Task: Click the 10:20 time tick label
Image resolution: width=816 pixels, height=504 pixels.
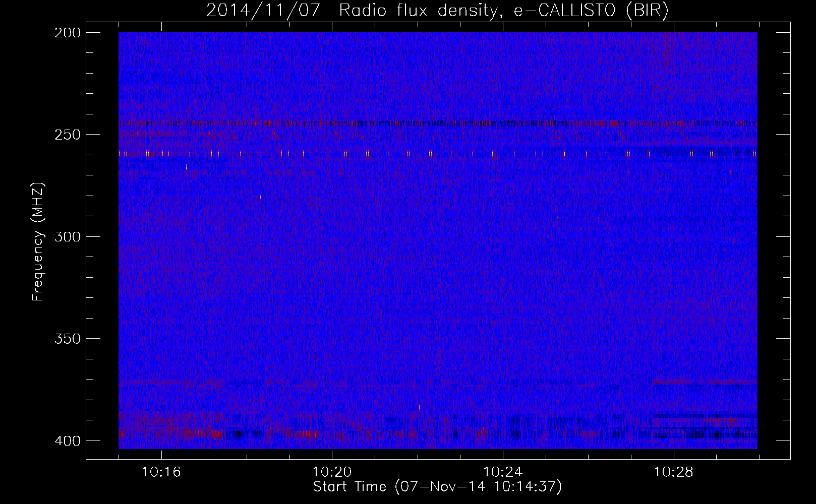Action: [332, 472]
